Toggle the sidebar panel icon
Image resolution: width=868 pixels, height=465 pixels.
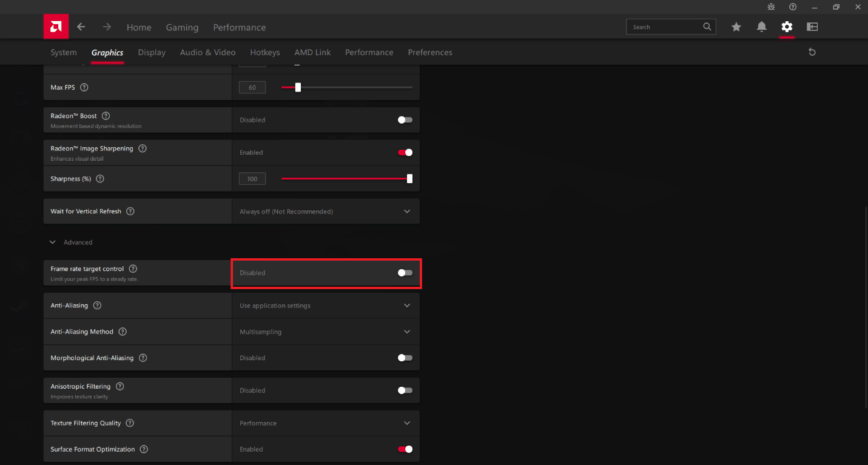[812, 27]
